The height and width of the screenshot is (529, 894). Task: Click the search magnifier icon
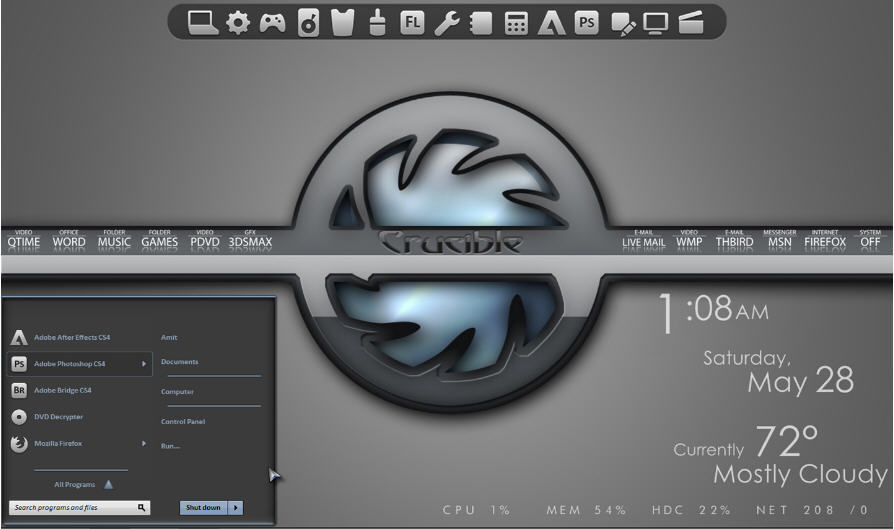(141, 507)
